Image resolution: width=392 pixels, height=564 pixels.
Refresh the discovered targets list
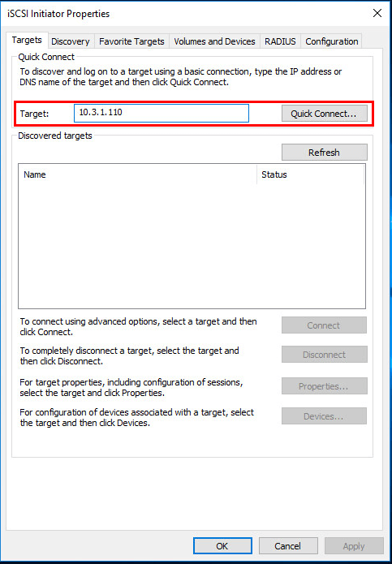(x=324, y=152)
